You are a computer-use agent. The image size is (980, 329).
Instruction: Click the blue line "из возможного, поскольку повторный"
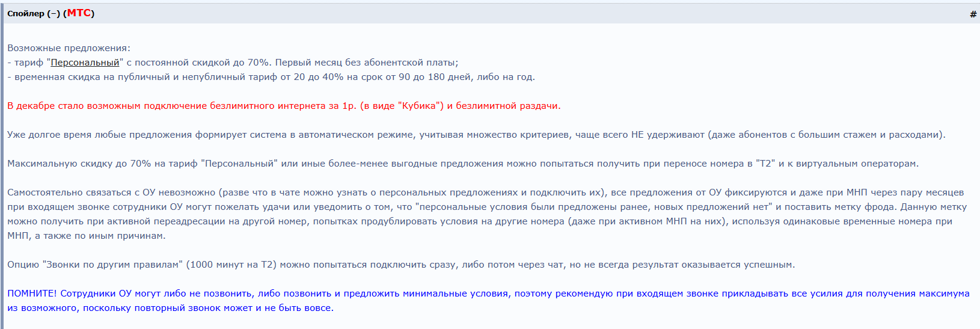pos(170,308)
